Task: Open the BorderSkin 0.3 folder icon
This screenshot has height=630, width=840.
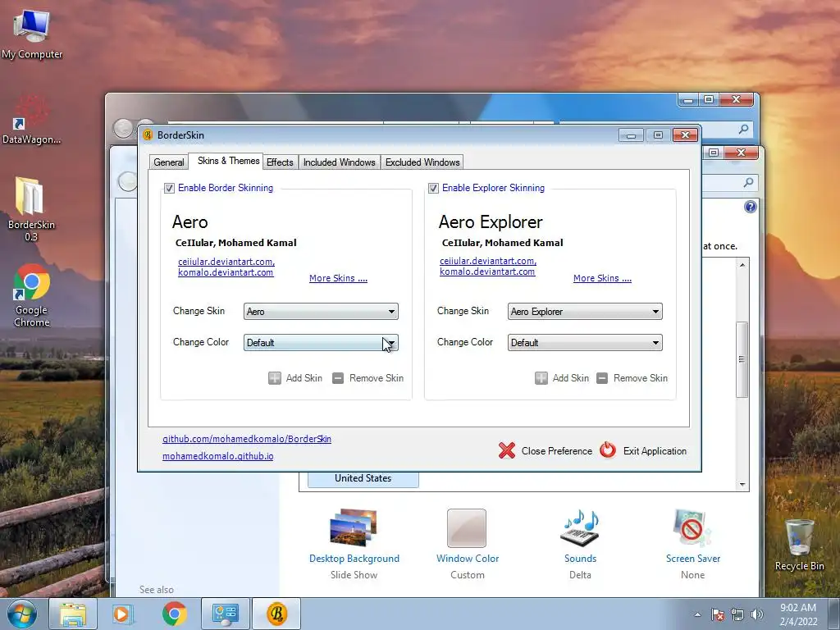Action: [x=31, y=208]
